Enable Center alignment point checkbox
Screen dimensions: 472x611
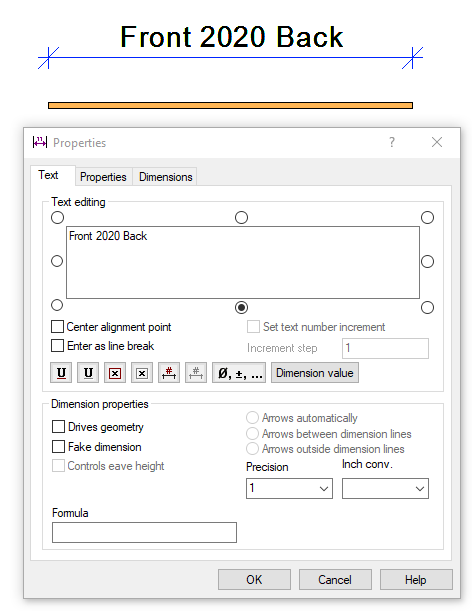(x=57, y=327)
